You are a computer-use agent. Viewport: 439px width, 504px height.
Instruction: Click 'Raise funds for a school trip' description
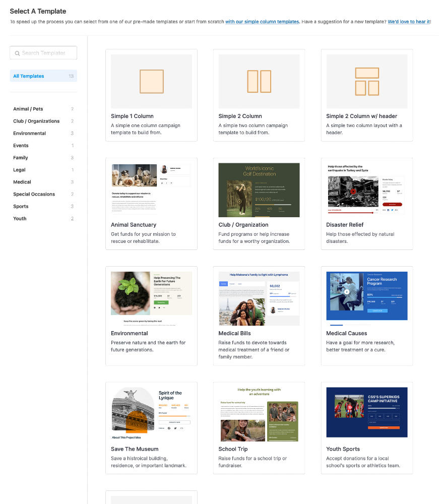tap(253, 462)
